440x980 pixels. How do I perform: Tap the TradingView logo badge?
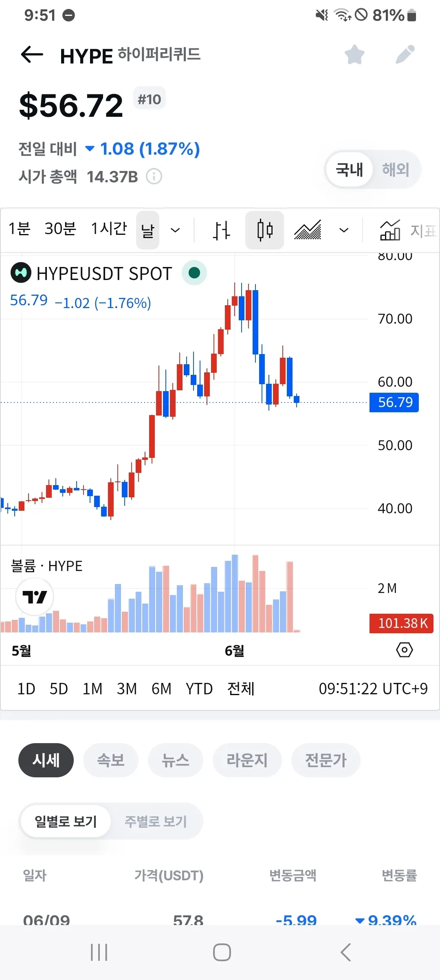tap(35, 597)
